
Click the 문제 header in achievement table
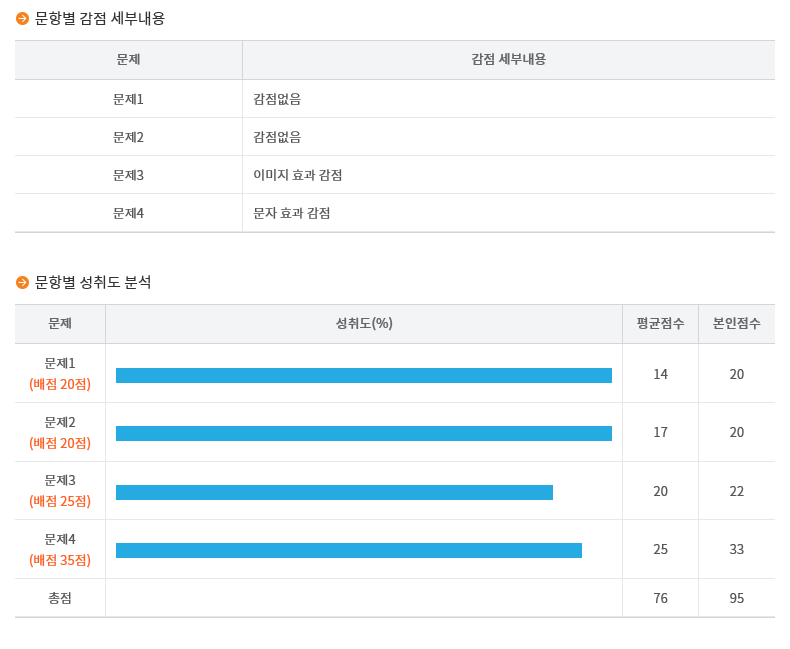(60, 323)
